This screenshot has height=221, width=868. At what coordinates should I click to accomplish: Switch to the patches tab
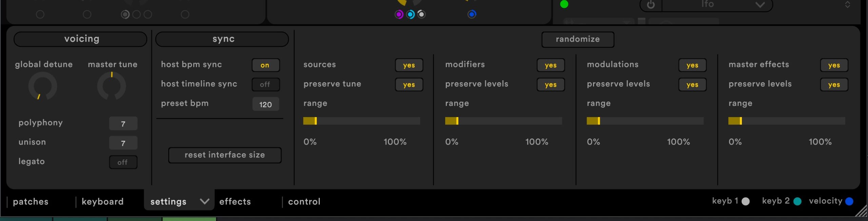pyautogui.click(x=31, y=202)
